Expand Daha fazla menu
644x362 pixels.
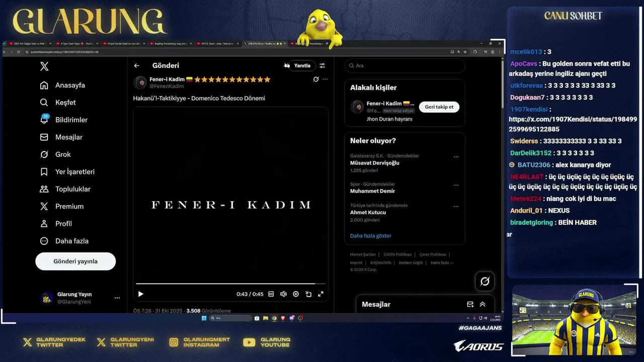click(x=64, y=241)
